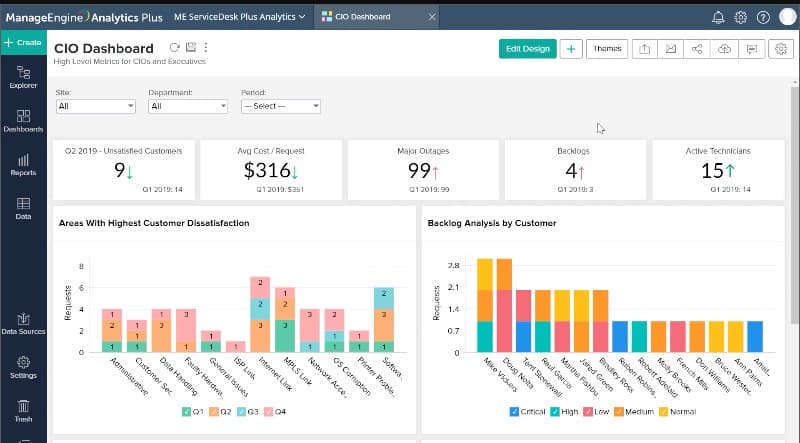The width and height of the screenshot is (800, 443).
Task: Open the Department filter dropdown
Action: 188,106
